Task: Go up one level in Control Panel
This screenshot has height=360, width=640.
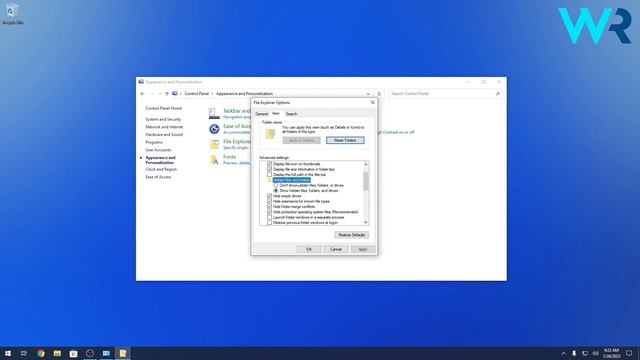Action: tap(167, 94)
